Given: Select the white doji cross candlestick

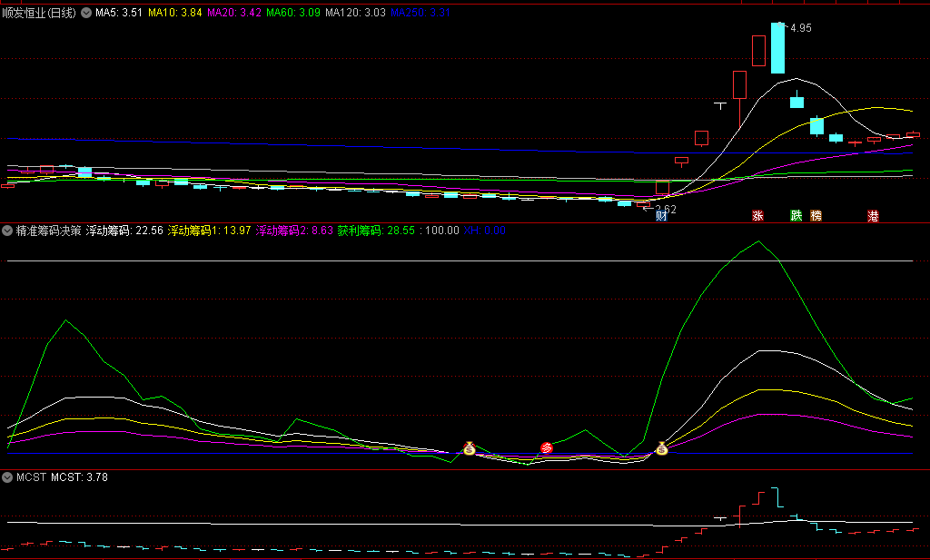Looking at the screenshot, I should (720, 105).
